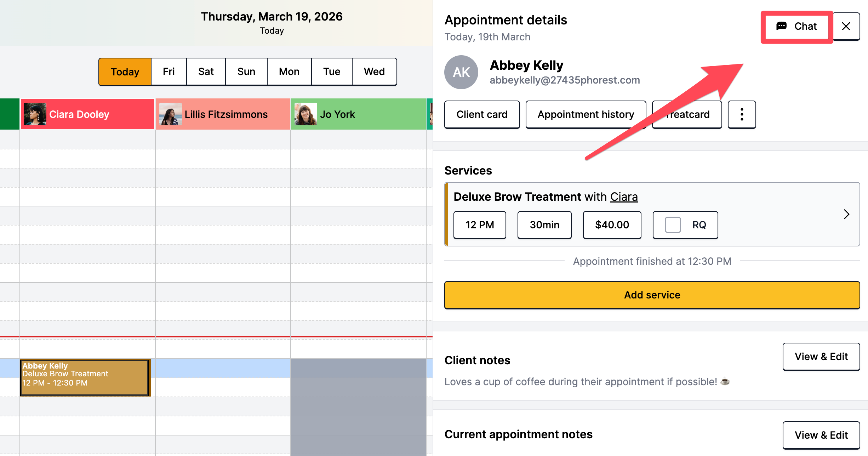Click the $40.00 price field

pyautogui.click(x=612, y=225)
